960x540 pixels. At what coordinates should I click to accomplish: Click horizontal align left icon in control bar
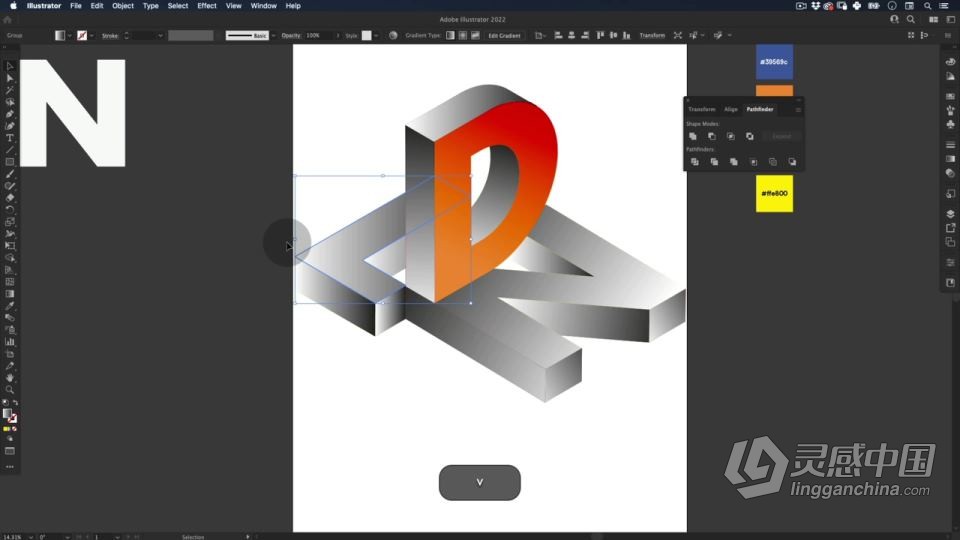pyautogui.click(x=558, y=36)
